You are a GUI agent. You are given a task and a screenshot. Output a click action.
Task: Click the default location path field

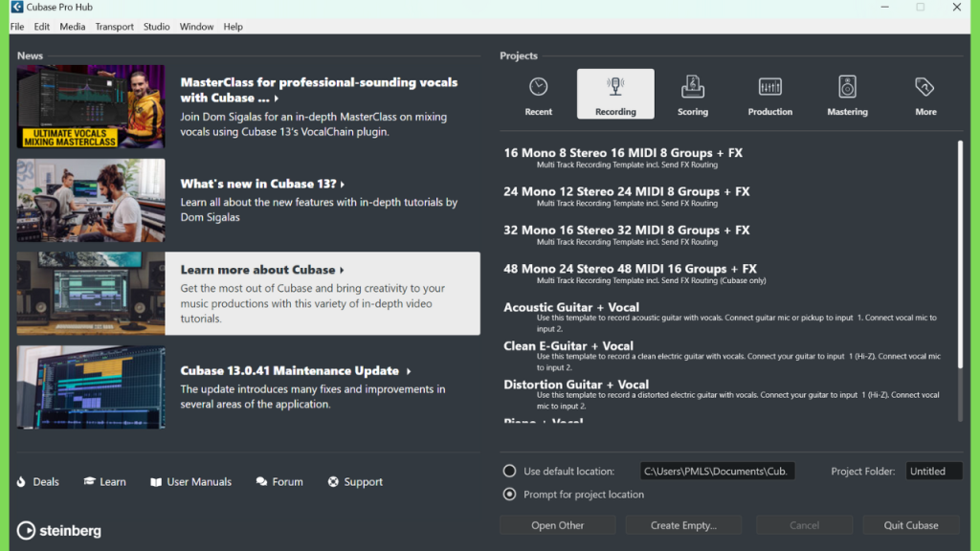point(718,471)
